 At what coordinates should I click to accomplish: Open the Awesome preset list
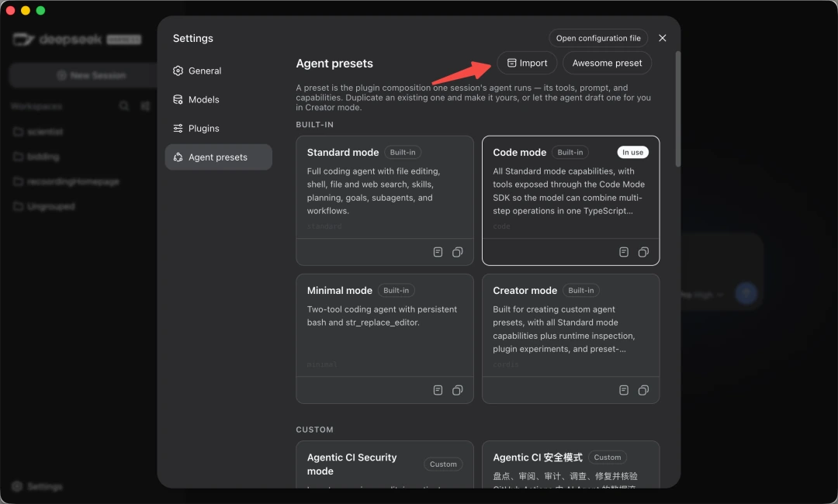pos(607,63)
